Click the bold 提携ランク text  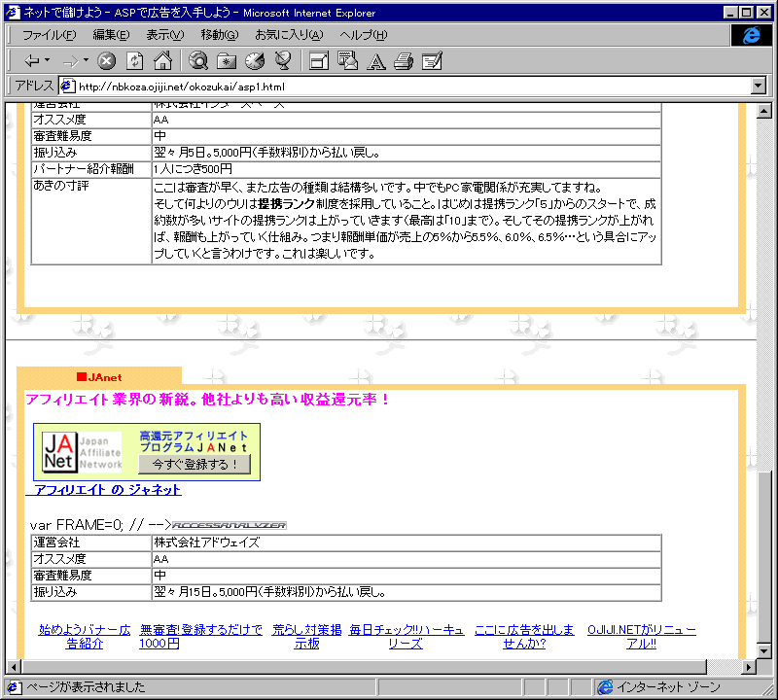tap(286, 204)
